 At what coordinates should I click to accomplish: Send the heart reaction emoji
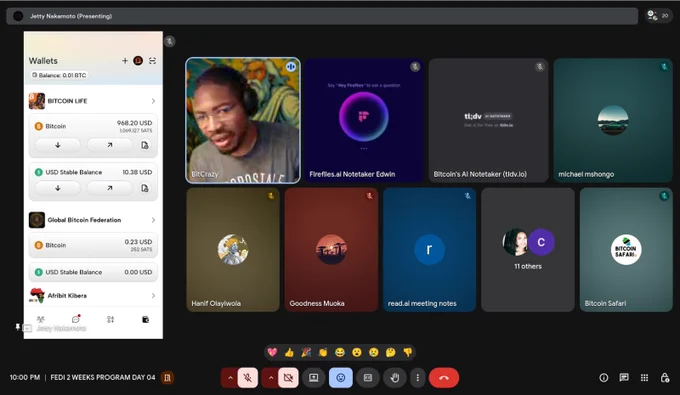pos(272,352)
